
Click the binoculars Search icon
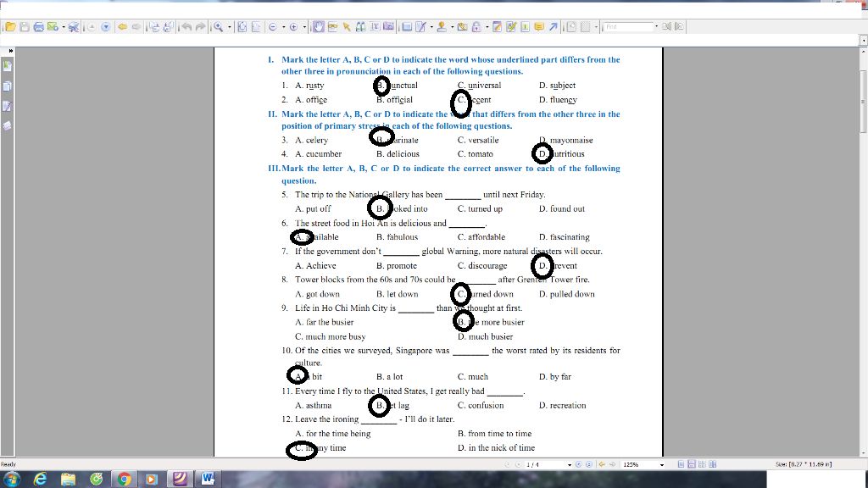pos(361,26)
